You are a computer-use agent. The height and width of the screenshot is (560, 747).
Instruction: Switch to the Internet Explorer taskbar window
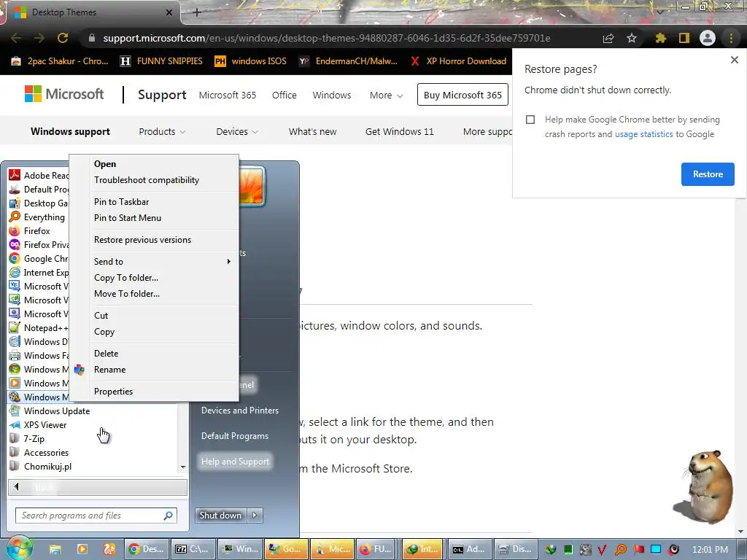click(x=422, y=549)
